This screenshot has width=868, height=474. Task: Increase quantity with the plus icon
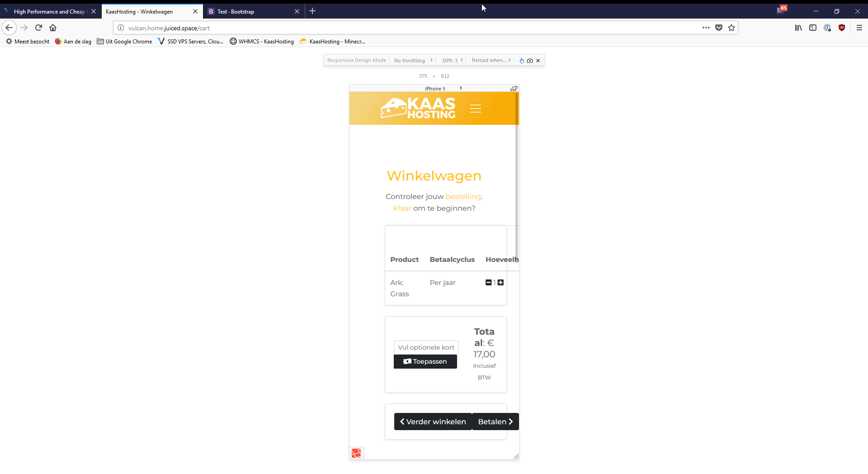(x=500, y=283)
